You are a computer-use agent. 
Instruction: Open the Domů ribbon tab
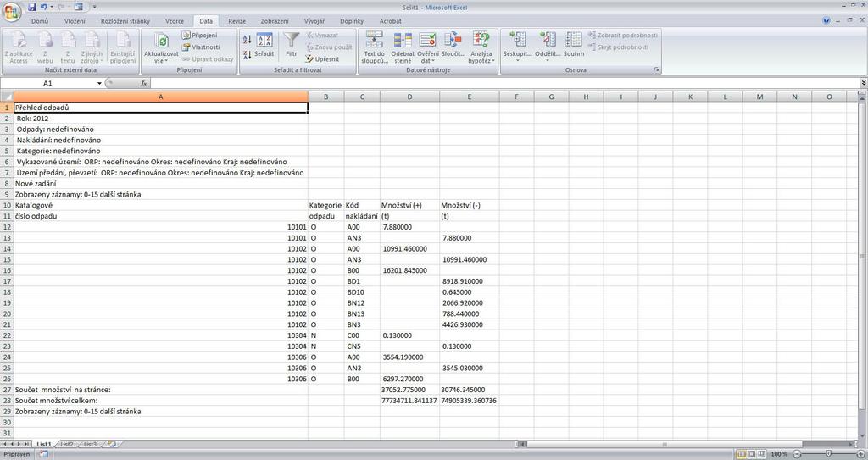click(39, 21)
